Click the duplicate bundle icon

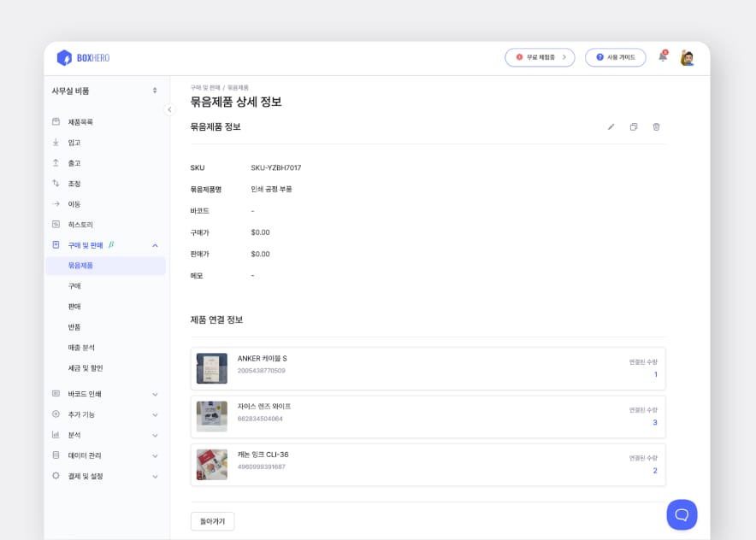click(x=633, y=126)
